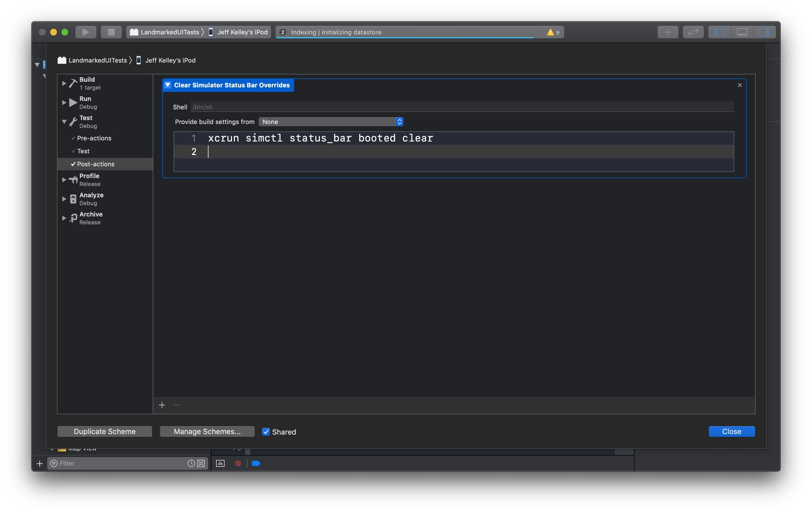Click the show/hide debug area icon

[x=220, y=463]
